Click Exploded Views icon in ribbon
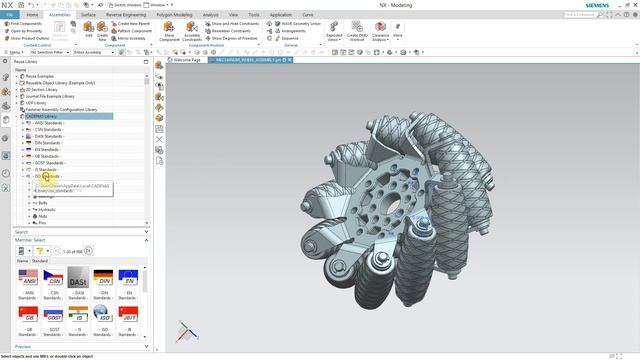This screenshot has height=360, width=640. pyautogui.click(x=334, y=27)
